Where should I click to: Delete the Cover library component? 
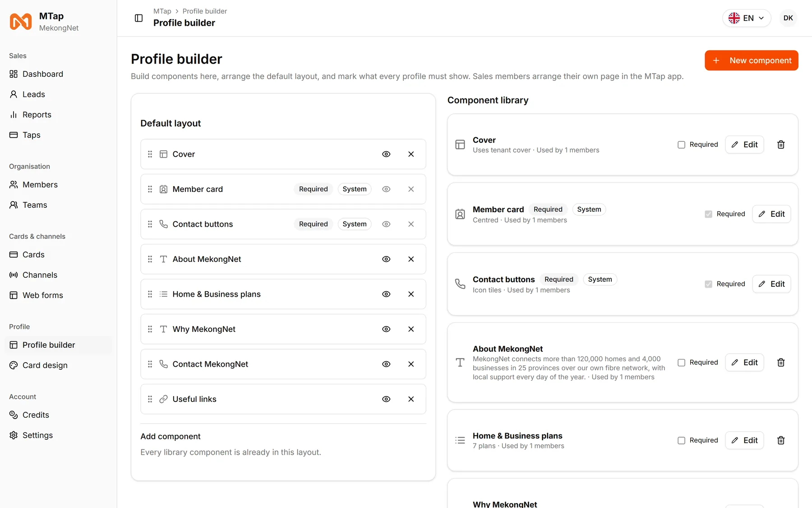pyautogui.click(x=781, y=144)
